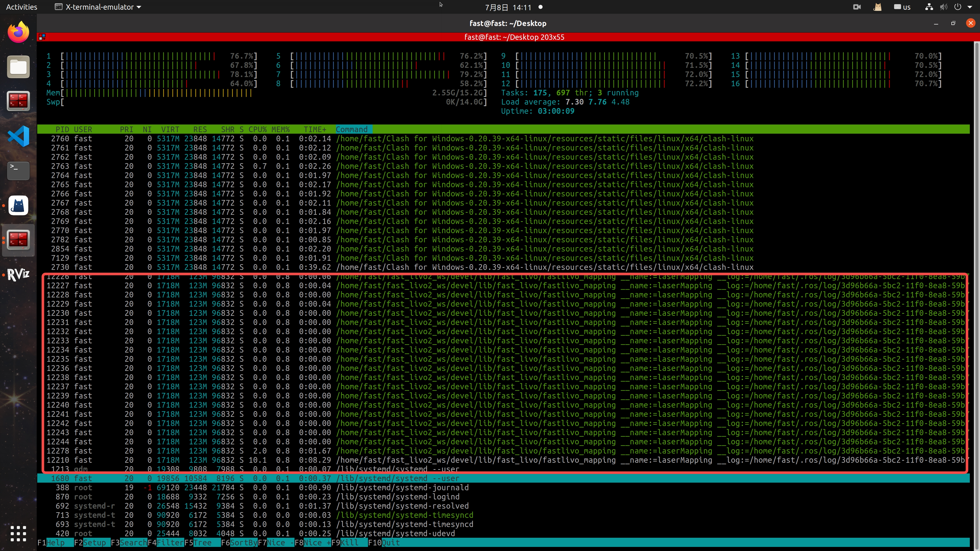Viewport: 980px width, 551px height.
Task: Expand the system menu arrow
Action: (x=970, y=7)
